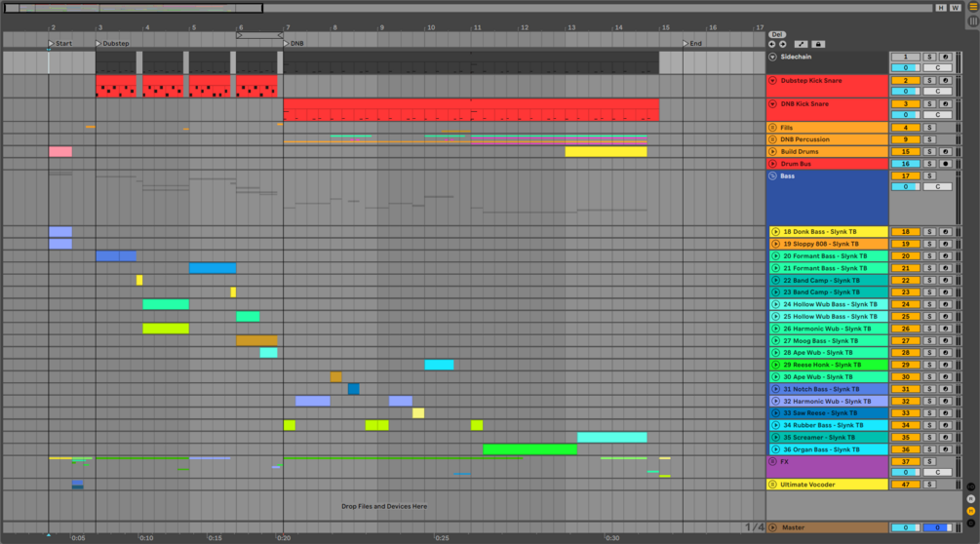The height and width of the screenshot is (544, 980).
Task: Expand the Drum Bus track
Action: point(773,164)
